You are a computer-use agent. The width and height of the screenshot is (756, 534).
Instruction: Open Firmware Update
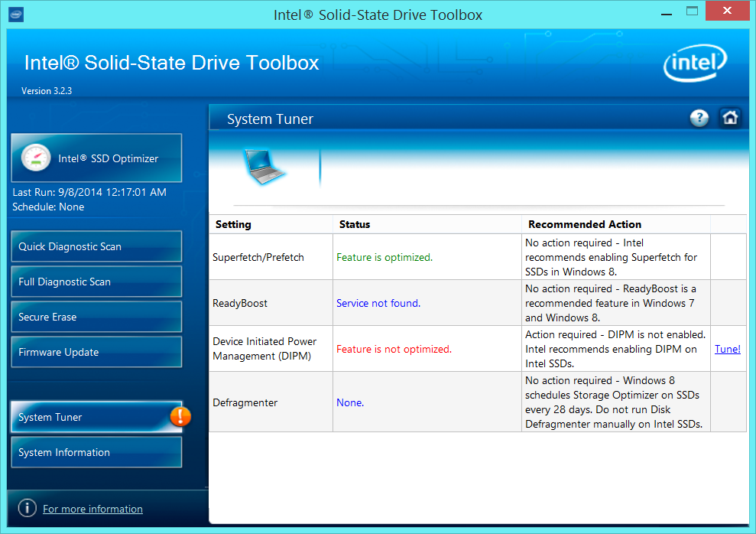pyautogui.click(x=96, y=352)
